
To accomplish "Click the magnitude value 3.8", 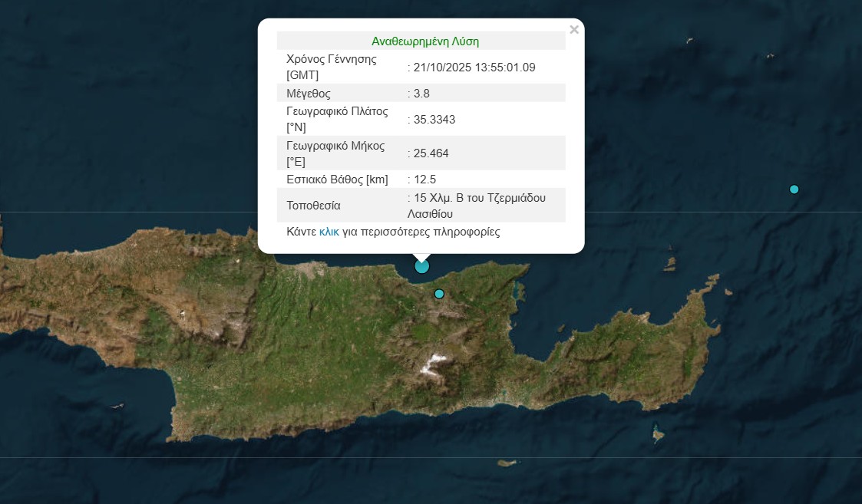I will pyautogui.click(x=423, y=94).
